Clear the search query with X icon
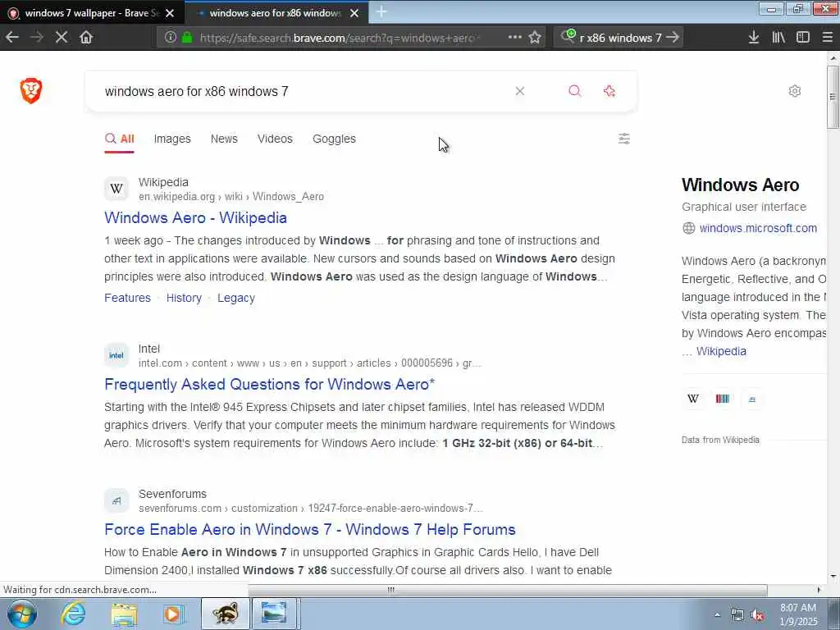This screenshot has height=630, width=840. click(519, 91)
